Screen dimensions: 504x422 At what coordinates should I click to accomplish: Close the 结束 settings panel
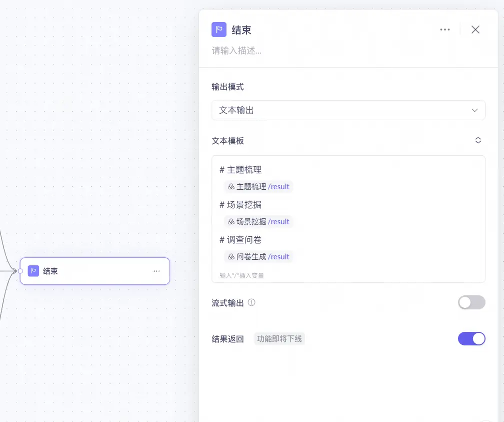[x=475, y=30]
